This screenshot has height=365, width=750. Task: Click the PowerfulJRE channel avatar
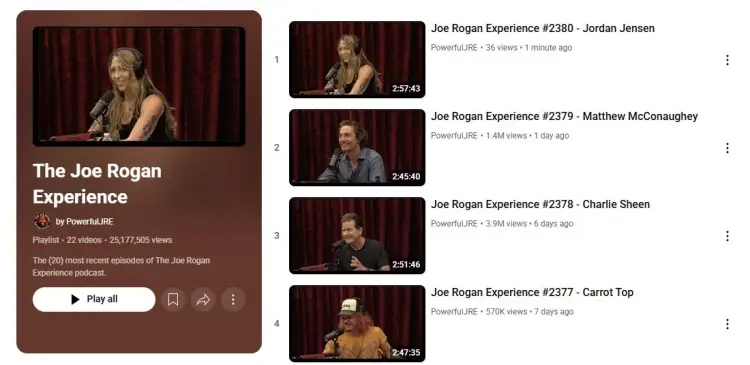[x=42, y=221]
